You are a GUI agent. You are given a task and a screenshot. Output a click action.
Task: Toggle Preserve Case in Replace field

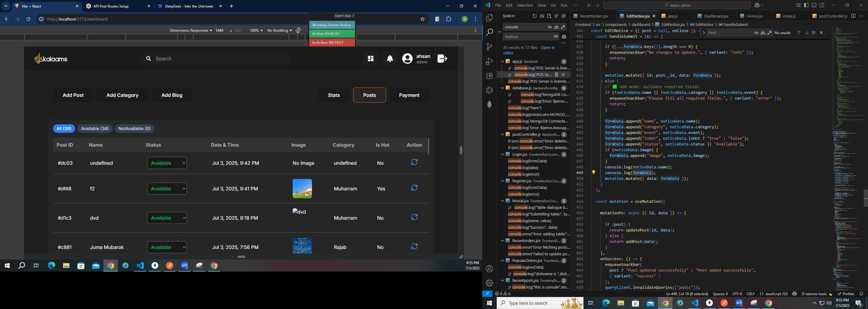pos(556,37)
